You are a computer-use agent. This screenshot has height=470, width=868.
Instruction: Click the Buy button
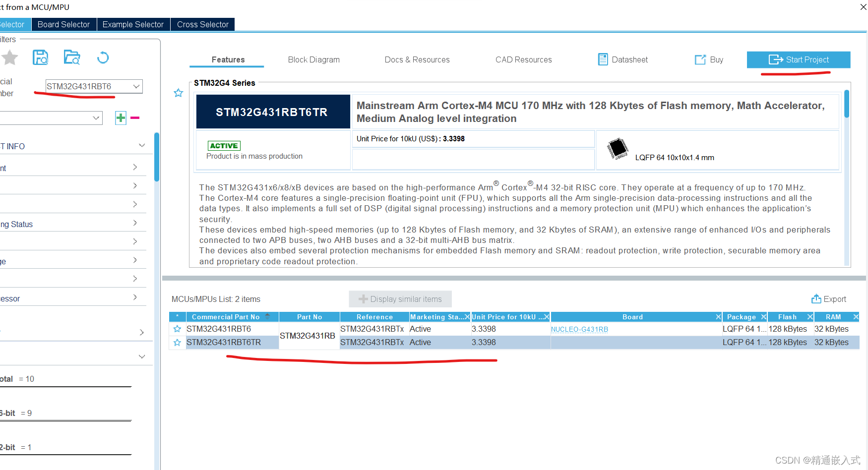pyautogui.click(x=709, y=59)
